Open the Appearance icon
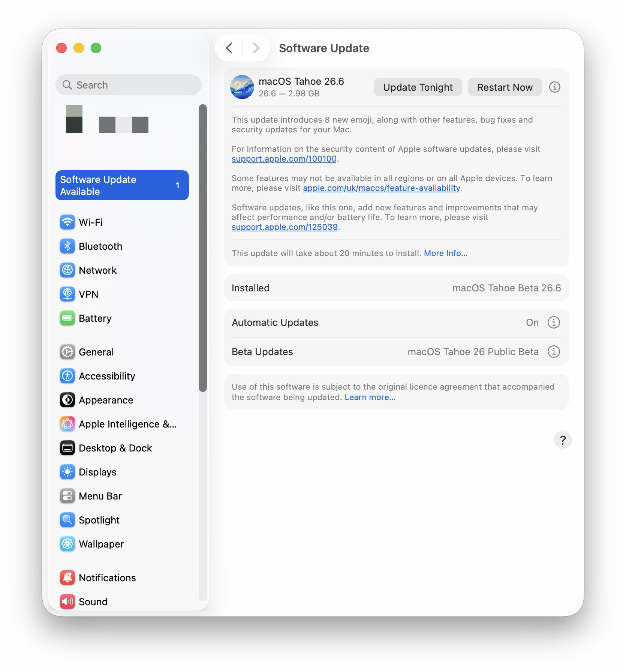The height and width of the screenshot is (672, 626). [x=67, y=400]
